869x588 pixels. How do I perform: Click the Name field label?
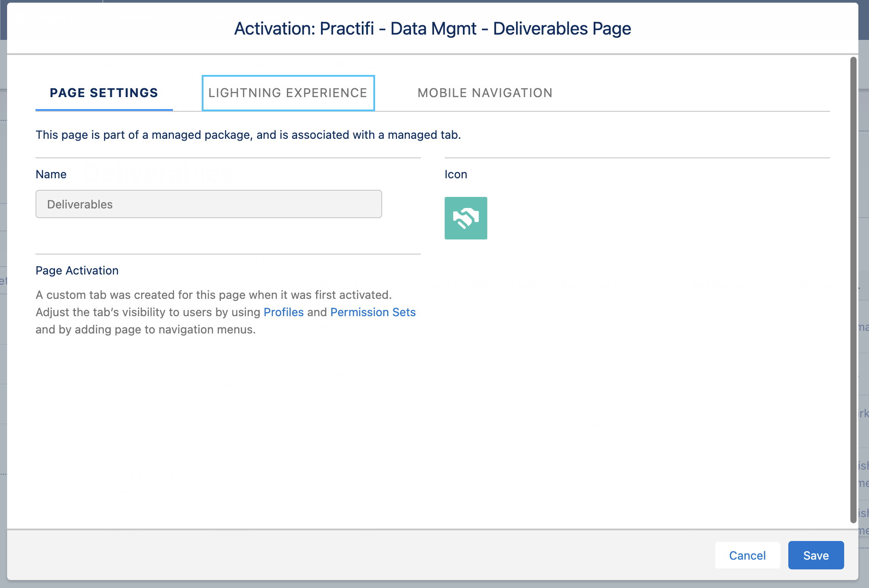pos(51,174)
